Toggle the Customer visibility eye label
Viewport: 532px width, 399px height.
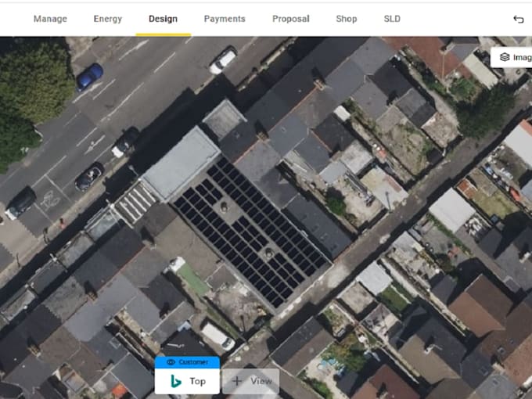pos(187,362)
